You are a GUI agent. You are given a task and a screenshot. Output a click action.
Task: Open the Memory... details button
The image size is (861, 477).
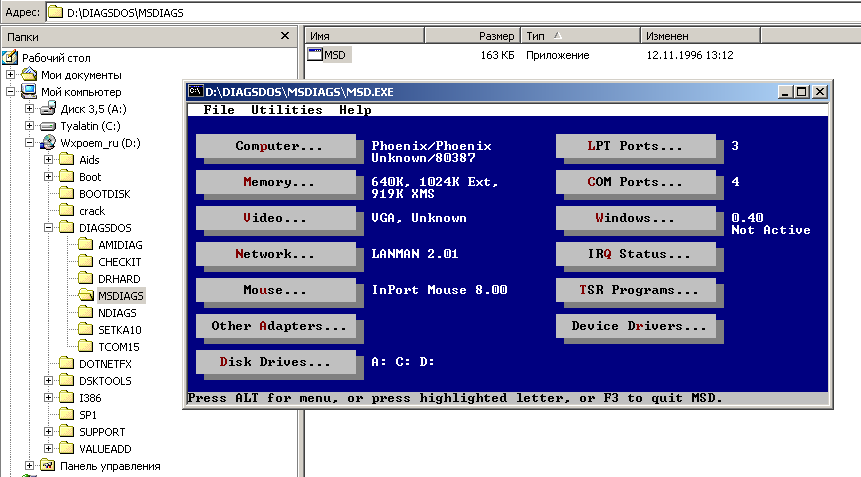(x=276, y=182)
